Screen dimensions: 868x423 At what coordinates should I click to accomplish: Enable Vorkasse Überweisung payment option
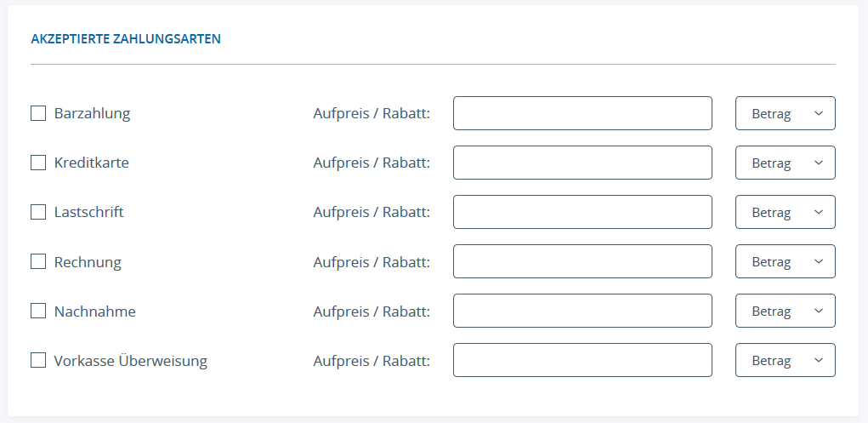[38, 360]
